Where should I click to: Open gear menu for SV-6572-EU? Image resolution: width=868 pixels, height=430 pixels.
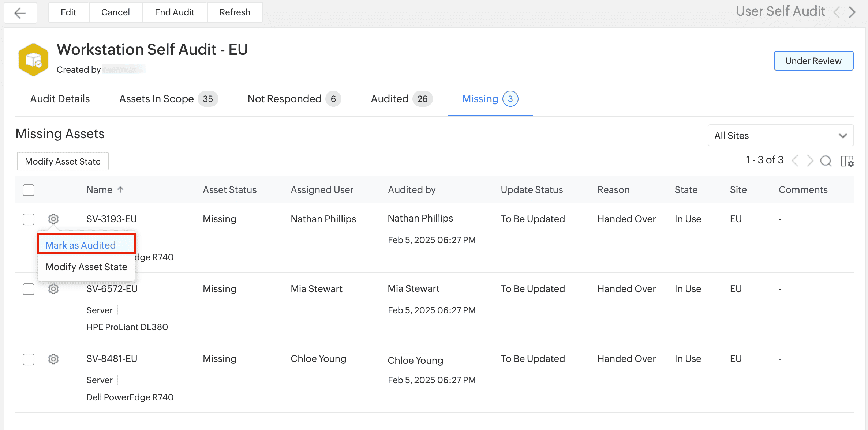point(53,289)
